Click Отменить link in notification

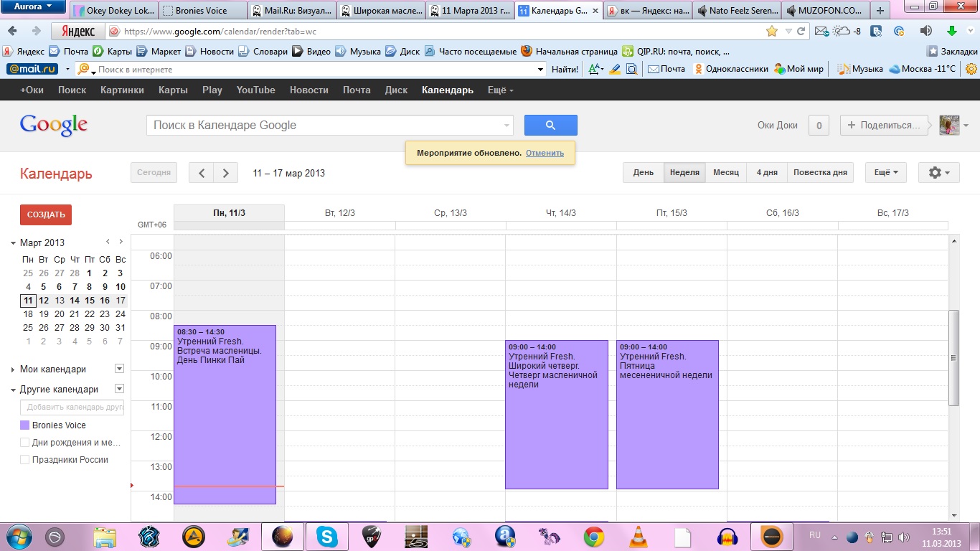[545, 153]
